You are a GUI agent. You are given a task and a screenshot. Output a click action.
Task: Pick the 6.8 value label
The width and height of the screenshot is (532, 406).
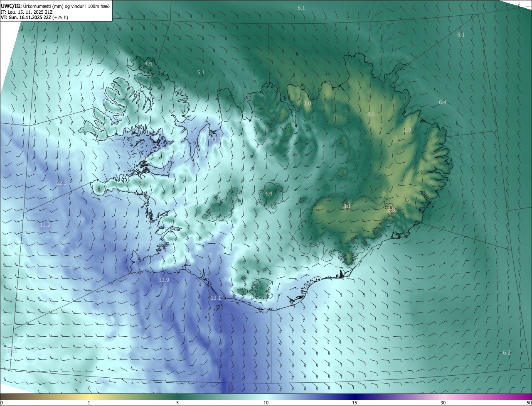click(x=140, y=182)
